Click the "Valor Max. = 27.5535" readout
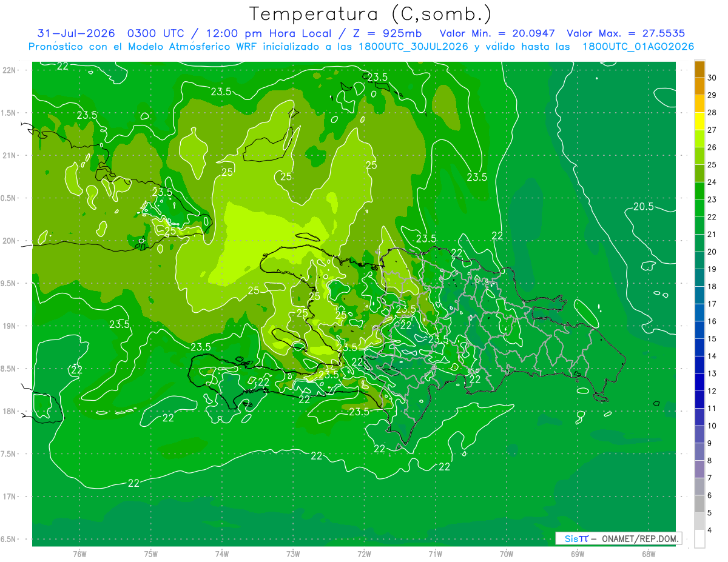Screen dimensions: 728x562 pos(625,34)
